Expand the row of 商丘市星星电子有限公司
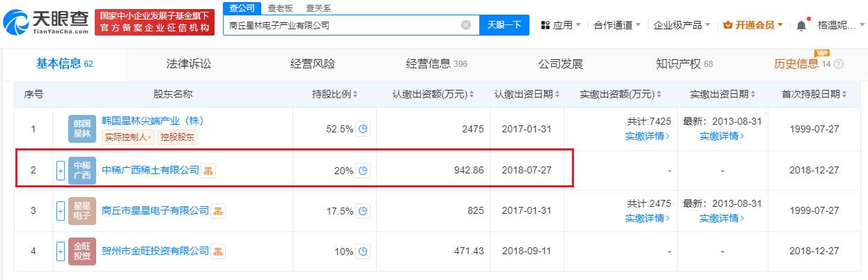This screenshot has height=280, width=868. 61,210
